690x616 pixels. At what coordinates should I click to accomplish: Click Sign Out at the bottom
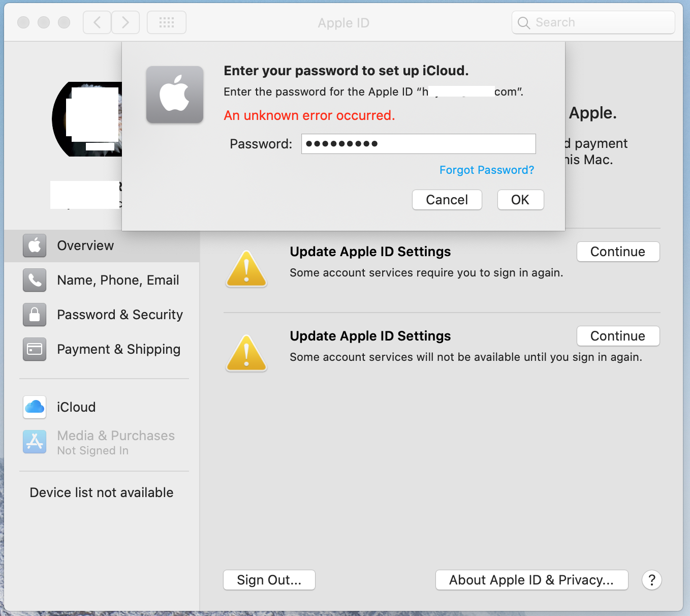coord(269,580)
